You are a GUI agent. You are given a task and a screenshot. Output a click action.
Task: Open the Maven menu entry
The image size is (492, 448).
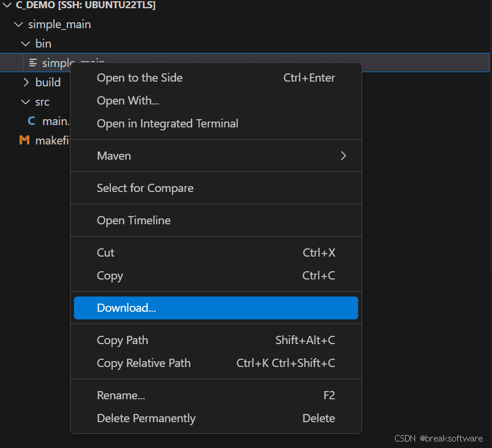coord(216,156)
